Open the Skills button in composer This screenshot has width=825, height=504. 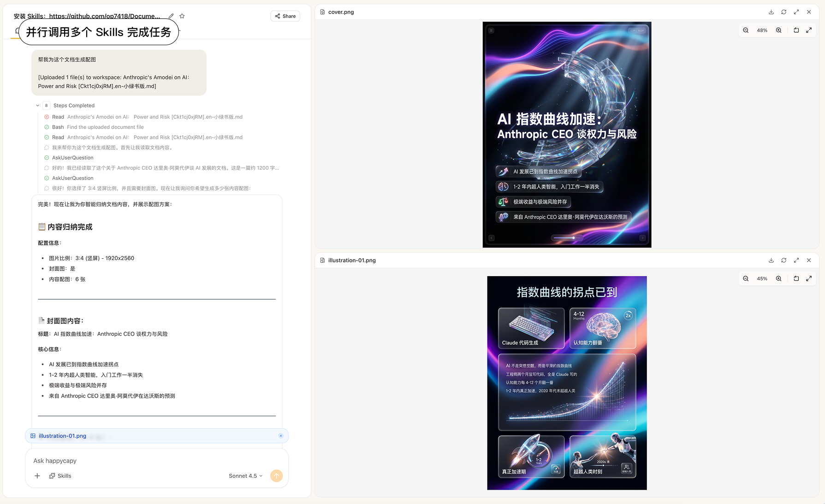click(x=60, y=476)
